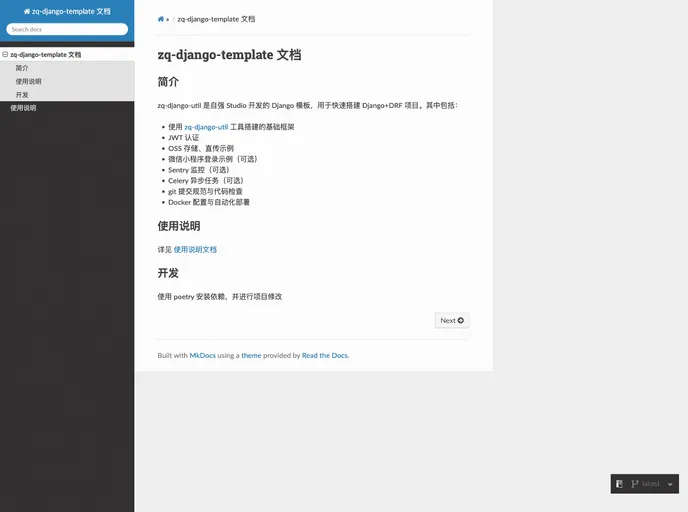Collapse the zq-django-template 文档 sidebar tree
This screenshot has height=512, width=688.
[x=5, y=55]
